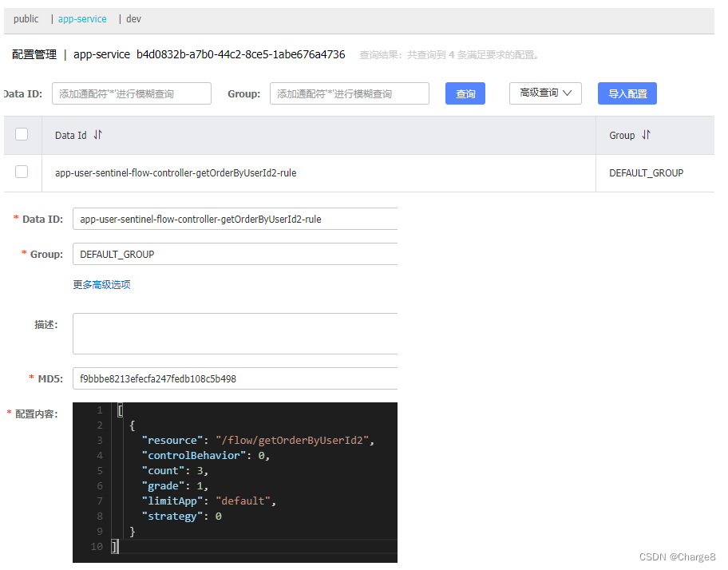Click line number 10 in editor gutter
The image size is (728, 570).
97,547
